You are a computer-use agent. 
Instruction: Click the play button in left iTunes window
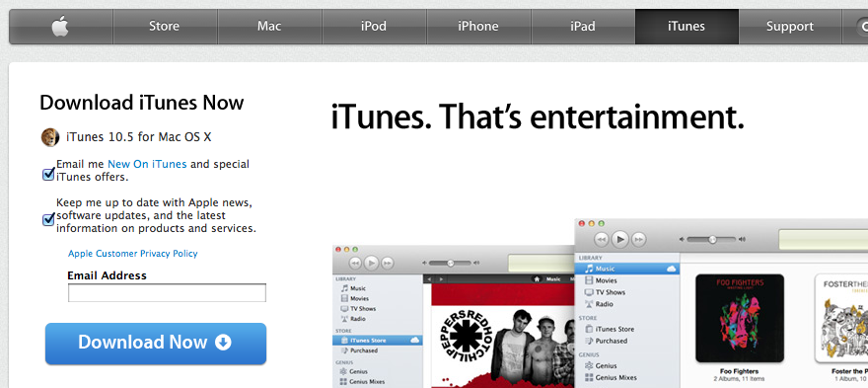[372, 263]
